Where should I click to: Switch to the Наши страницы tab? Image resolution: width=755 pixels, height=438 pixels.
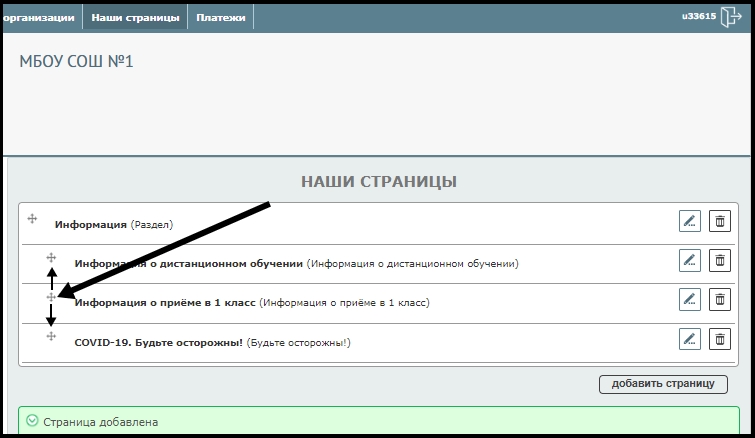135,17
